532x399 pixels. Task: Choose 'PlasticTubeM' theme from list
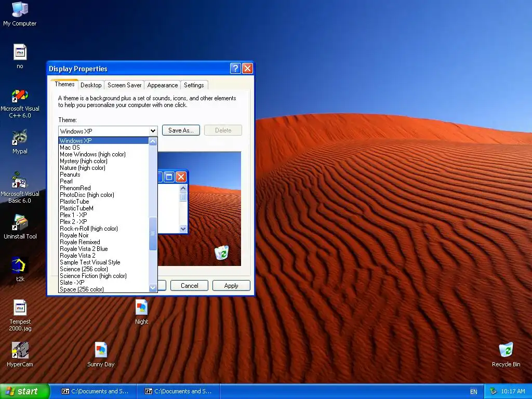[x=104, y=208]
